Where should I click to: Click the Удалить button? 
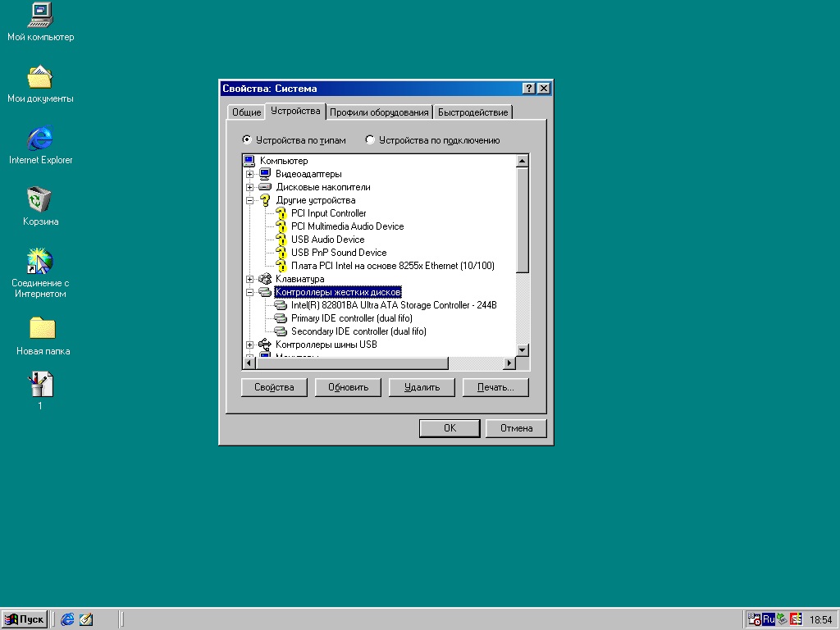coord(422,387)
